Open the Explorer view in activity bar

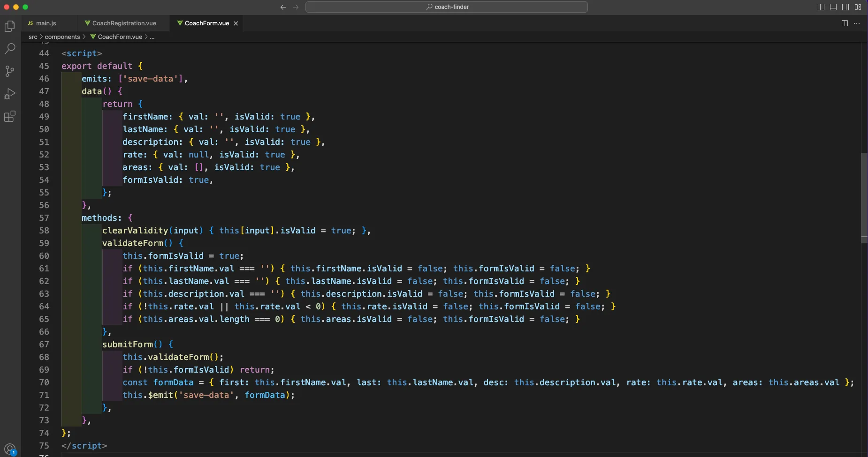(10, 26)
